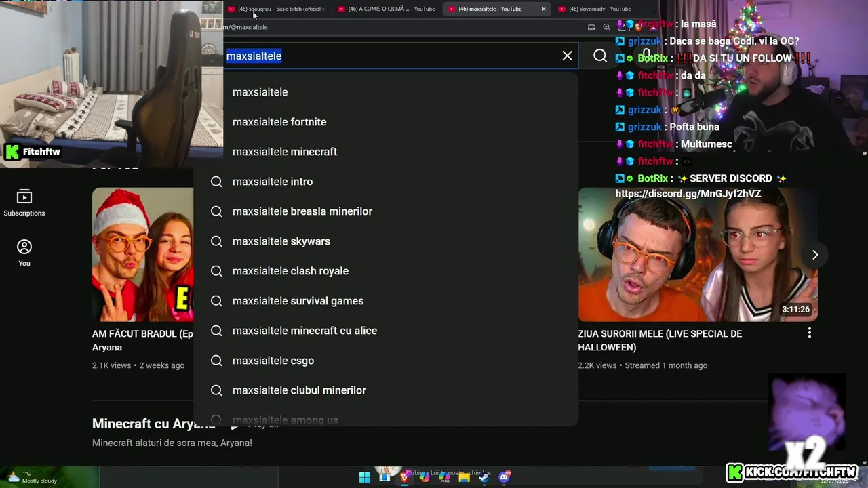Open options menu for ZIUA SURORII MELE video
The width and height of the screenshot is (868, 488).
point(809,333)
